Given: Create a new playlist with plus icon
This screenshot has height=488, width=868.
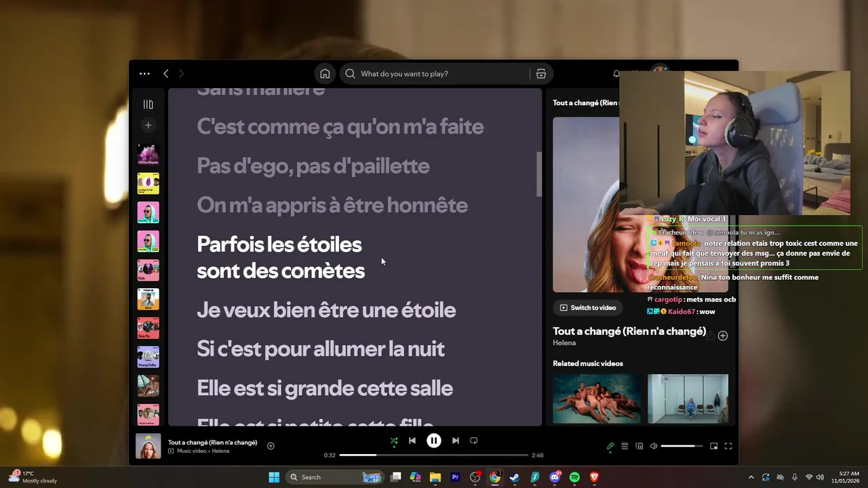Looking at the screenshot, I should pyautogui.click(x=148, y=125).
